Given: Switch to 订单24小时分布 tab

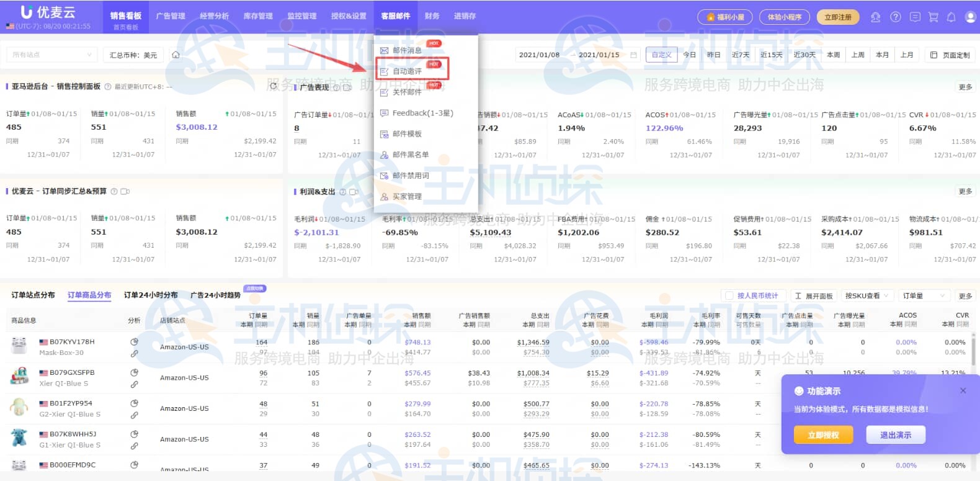Looking at the screenshot, I should pyautogui.click(x=151, y=295).
